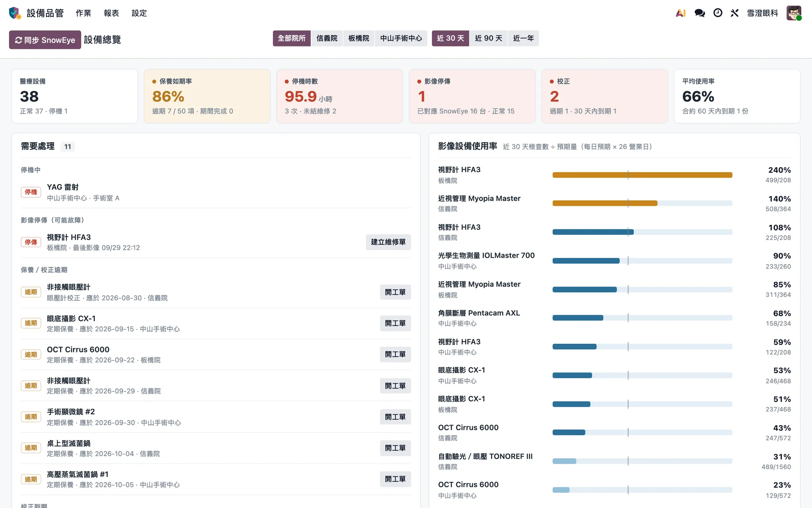Image resolution: width=812 pixels, height=508 pixels.
Task: Click 建立維修單 for 視野計 HFA3
Action: 388,242
